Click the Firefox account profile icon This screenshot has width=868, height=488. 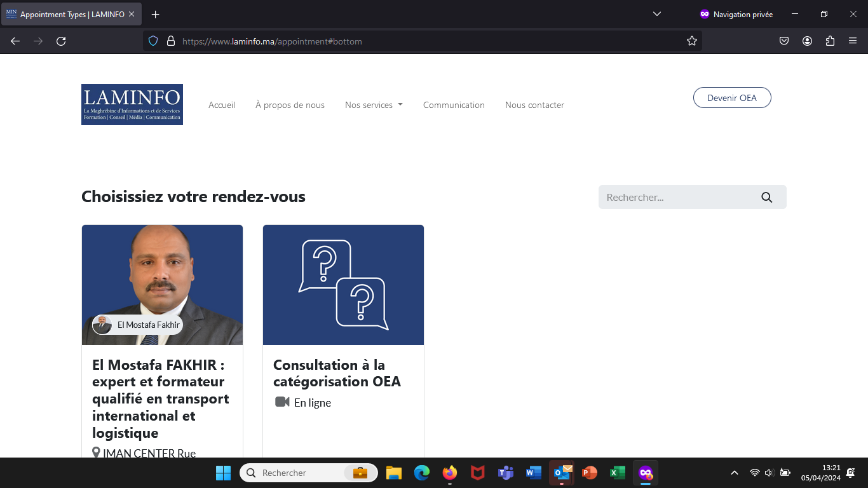807,41
